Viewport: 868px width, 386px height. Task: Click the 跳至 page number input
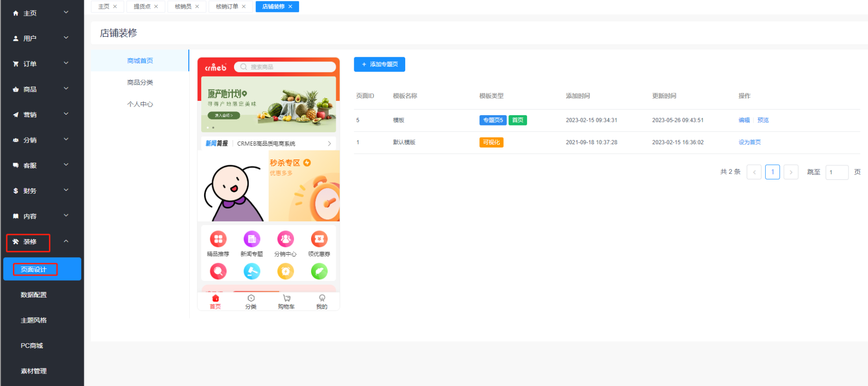tap(837, 172)
